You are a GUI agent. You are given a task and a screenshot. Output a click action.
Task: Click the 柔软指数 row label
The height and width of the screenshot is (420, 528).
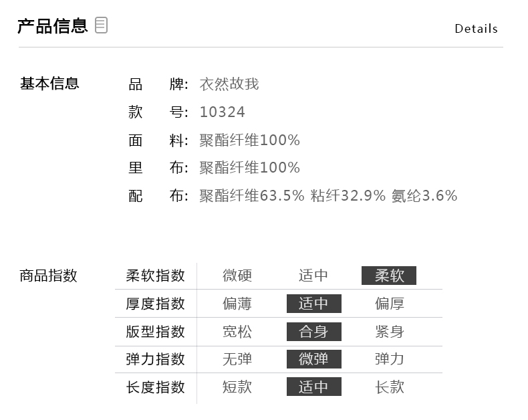155,276
